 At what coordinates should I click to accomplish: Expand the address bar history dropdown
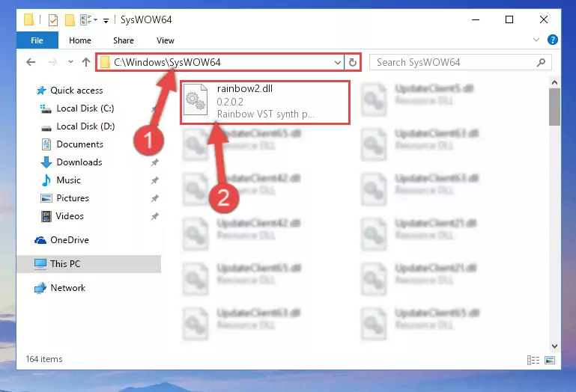[338, 62]
